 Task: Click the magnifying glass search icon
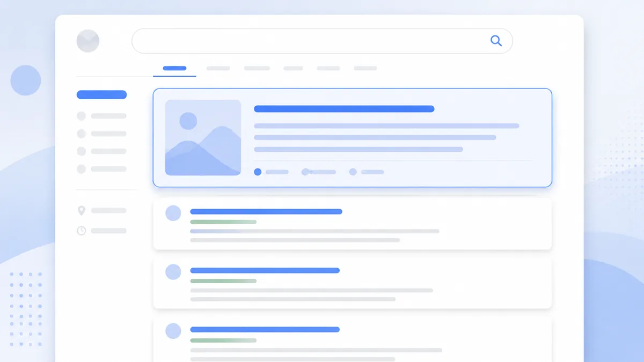[x=496, y=41]
